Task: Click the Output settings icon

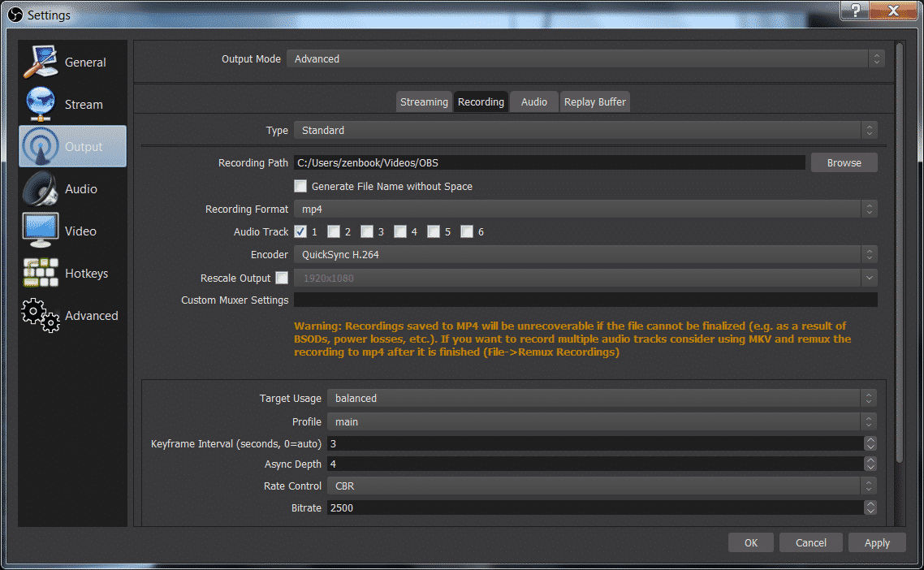Action: (x=71, y=146)
